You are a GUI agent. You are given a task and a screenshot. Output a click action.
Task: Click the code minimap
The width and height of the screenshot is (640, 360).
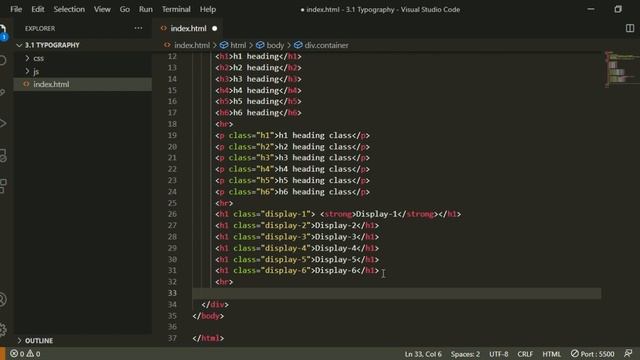click(622, 69)
